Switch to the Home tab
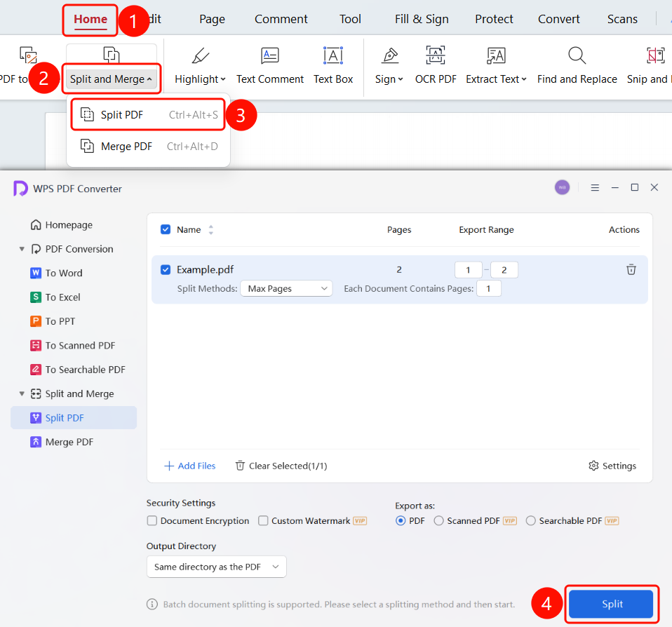The width and height of the screenshot is (672, 627). pyautogui.click(x=90, y=19)
